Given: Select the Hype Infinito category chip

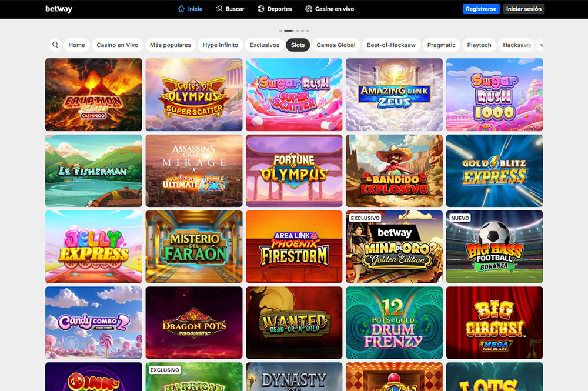Looking at the screenshot, I should [x=220, y=45].
